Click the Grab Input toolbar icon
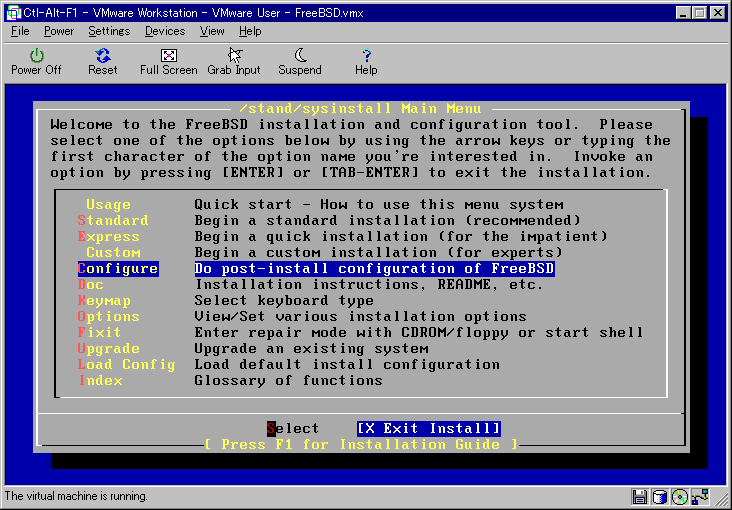 pyautogui.click(x=234, y=62)
